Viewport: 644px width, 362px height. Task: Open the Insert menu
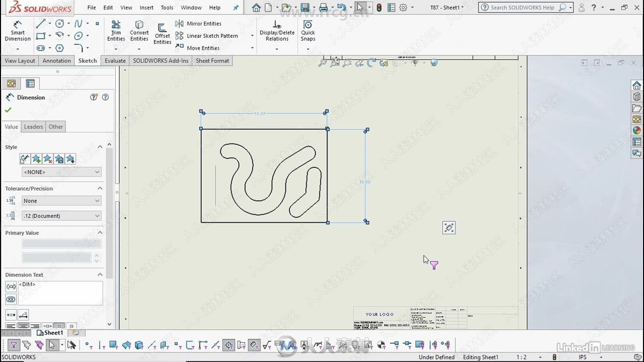point(146,8)
